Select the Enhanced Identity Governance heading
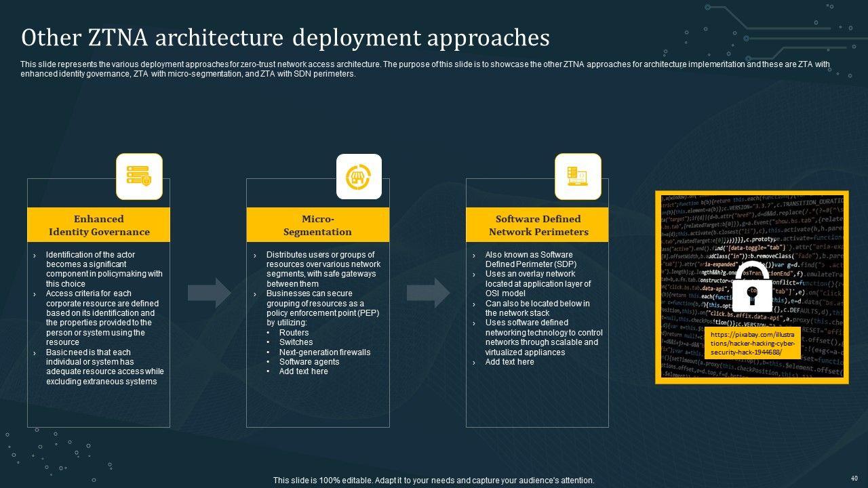 tap(99, 225)
